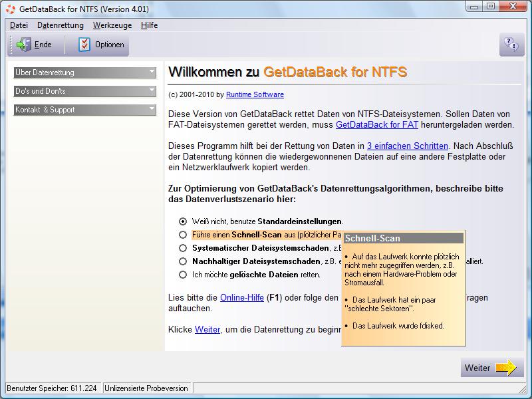Expand the Do's und Don'ts panel
The image size is (532, 399).
[85, 91]
